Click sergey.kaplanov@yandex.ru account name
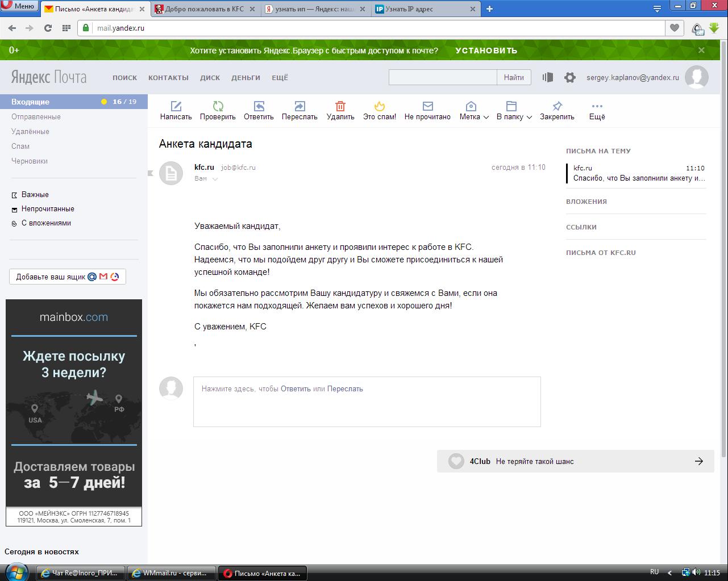 click(x=633, y=78)
